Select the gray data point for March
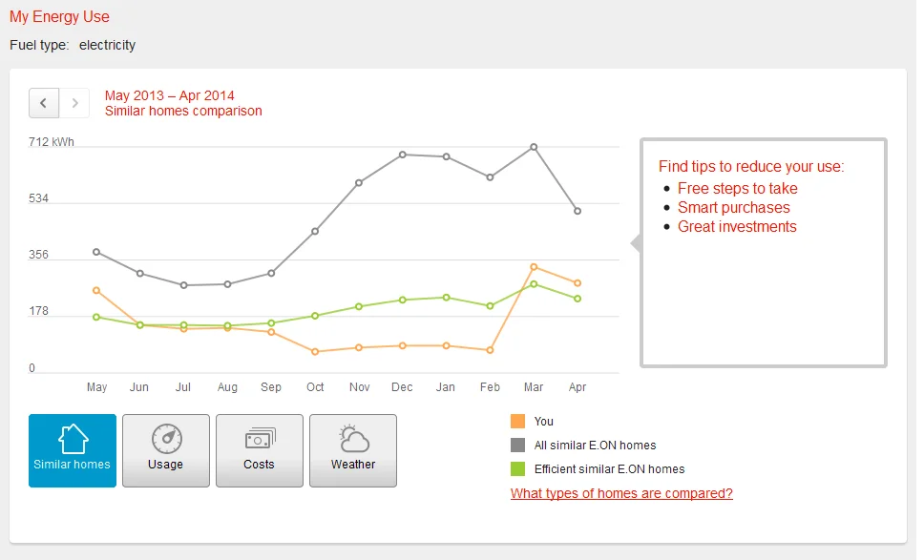924x560 pixels. [x=534, y=147]
